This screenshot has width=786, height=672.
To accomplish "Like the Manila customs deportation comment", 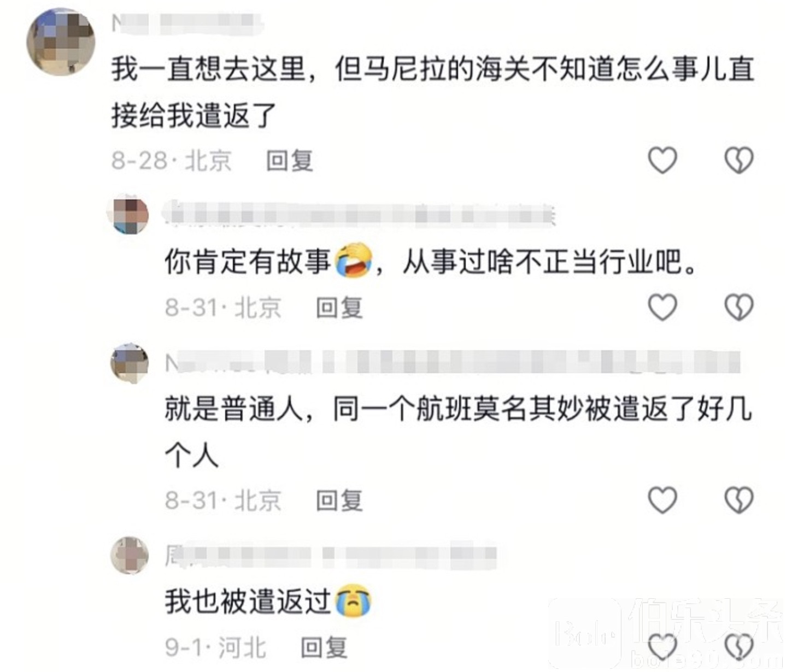I will point(662,160).
